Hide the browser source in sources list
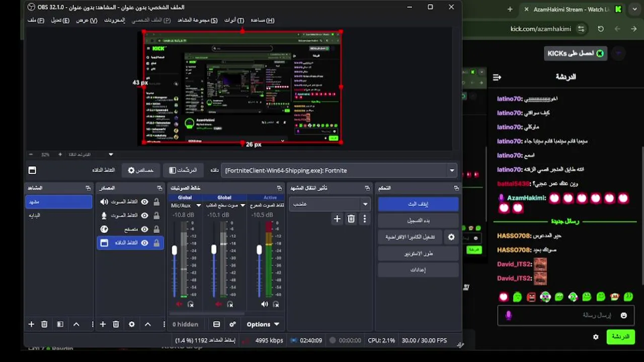The width and height of the screenshot is (644, 362). coord(144,229)
